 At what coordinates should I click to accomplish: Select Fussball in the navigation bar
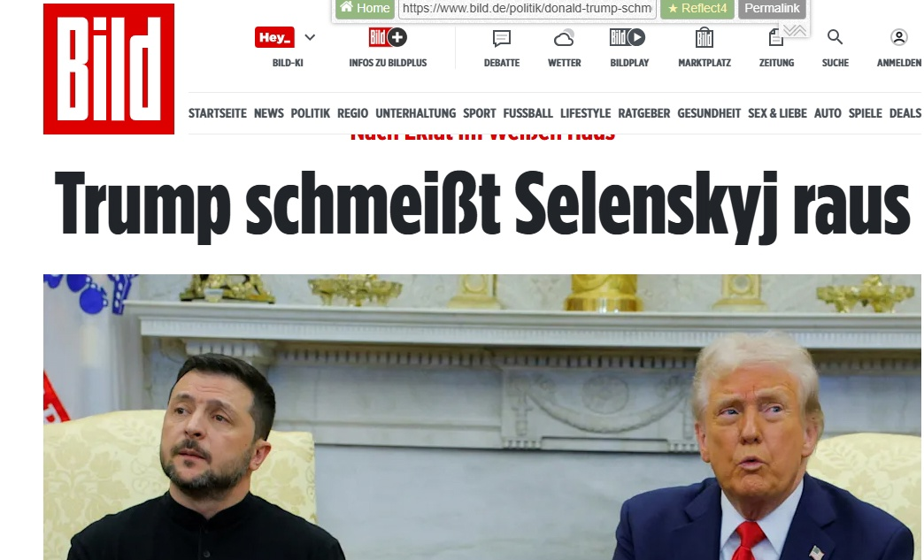click(528, 113)
